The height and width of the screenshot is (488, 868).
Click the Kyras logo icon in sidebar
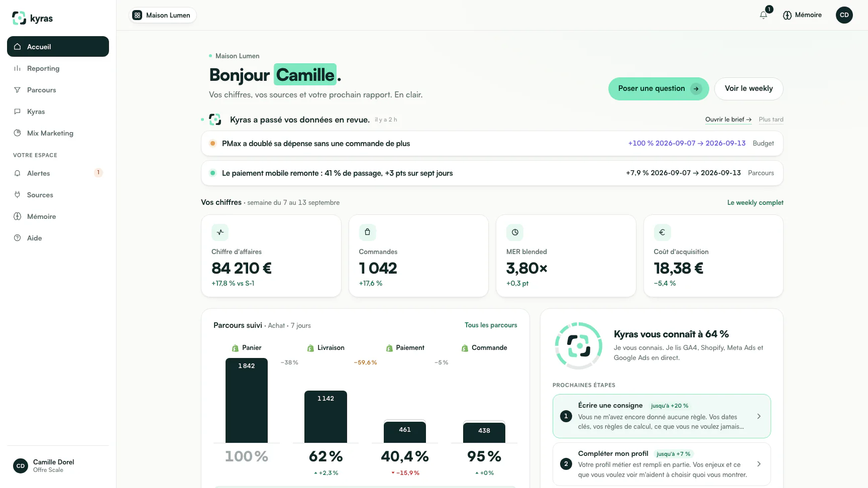[x=19, y=18]
